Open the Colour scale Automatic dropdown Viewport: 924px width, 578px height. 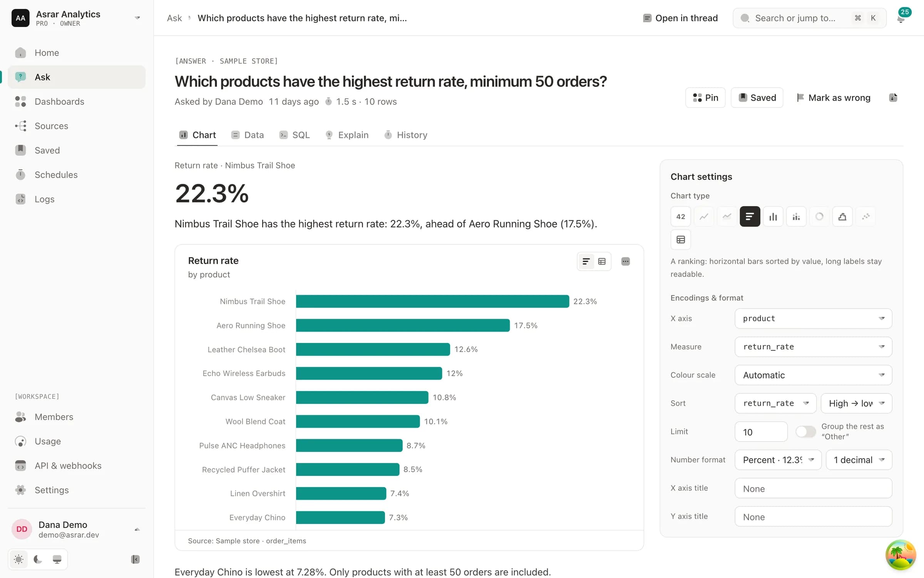tap(813, 375)
